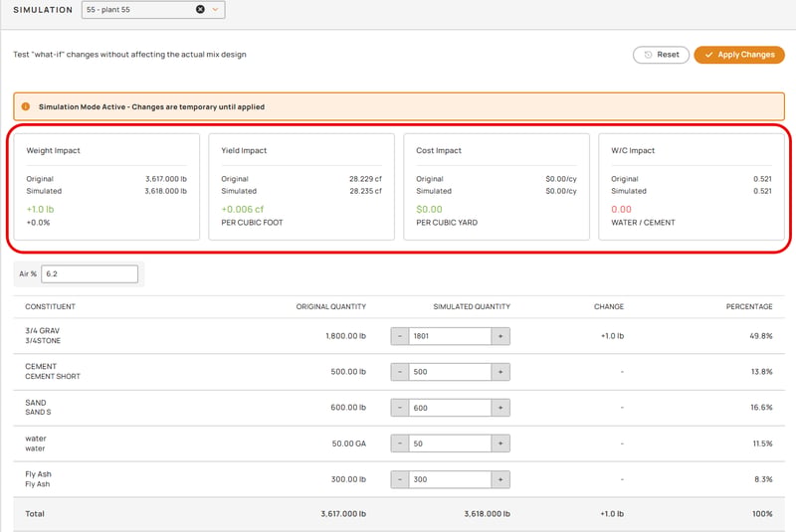Click the Fly Ash quantity field 300

pos(450,479)
